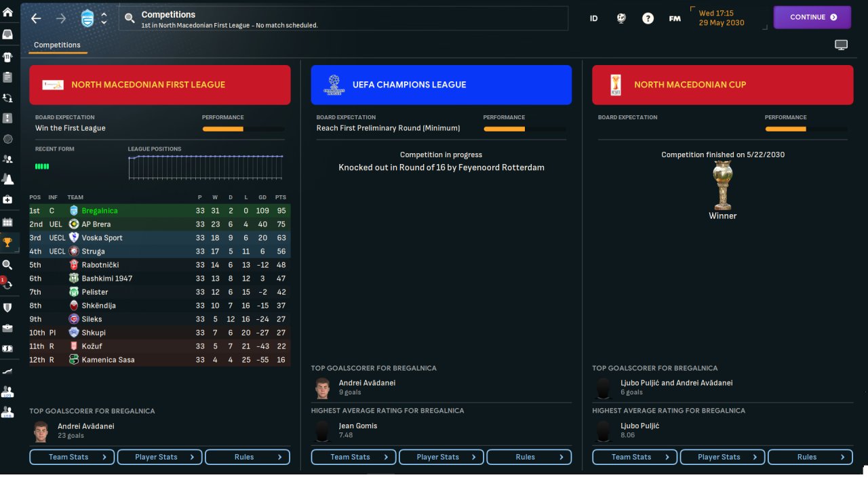
Task: Open Jean Gomis's player profile link
Action: click(358, 426)
